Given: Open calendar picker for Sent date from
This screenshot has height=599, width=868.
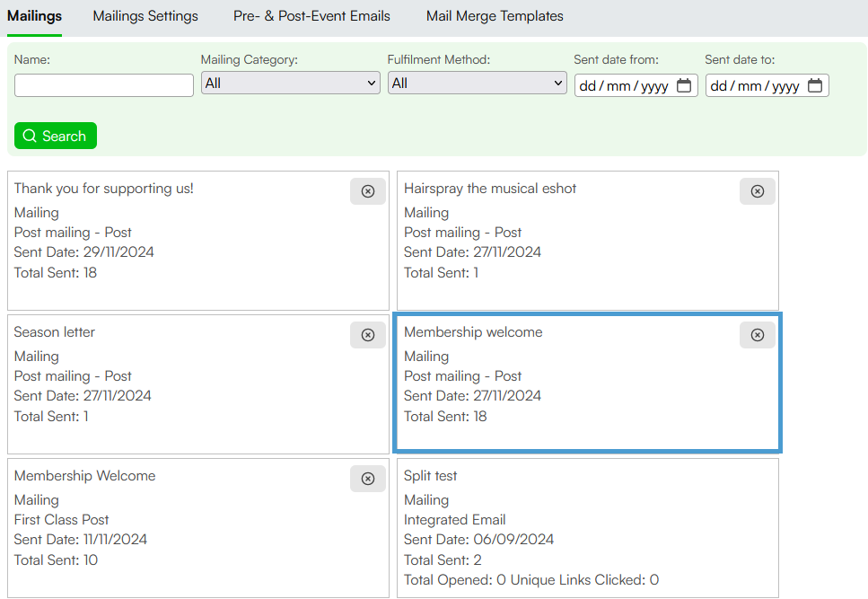Looking at the screenshot, I should (684, 85).
